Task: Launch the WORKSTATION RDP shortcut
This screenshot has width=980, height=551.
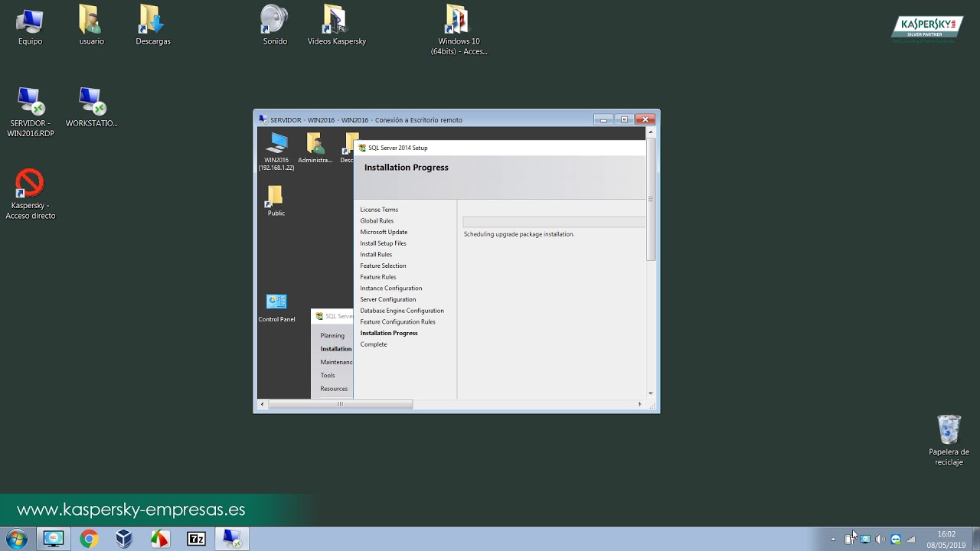Action: (x=91, y=107)
